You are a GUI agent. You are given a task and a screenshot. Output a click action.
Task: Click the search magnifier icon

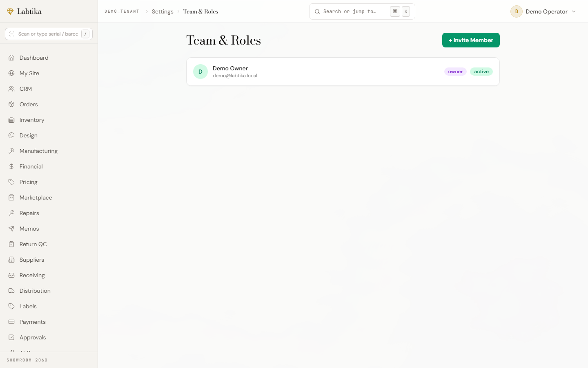[317, 11]
